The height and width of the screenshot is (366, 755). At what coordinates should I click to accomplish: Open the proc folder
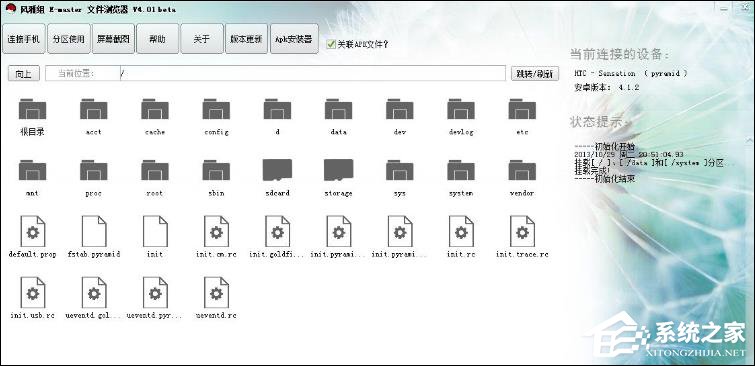click(93, 170)
